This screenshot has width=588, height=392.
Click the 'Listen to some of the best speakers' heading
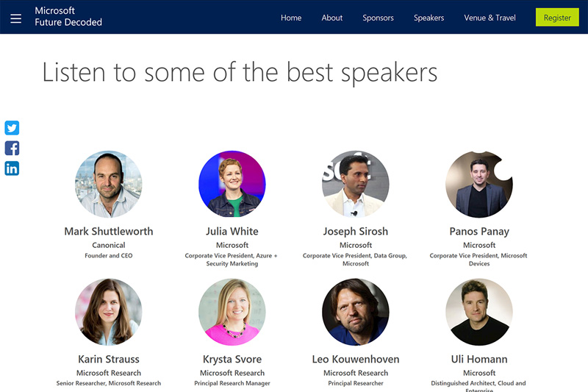coord(240,72)
